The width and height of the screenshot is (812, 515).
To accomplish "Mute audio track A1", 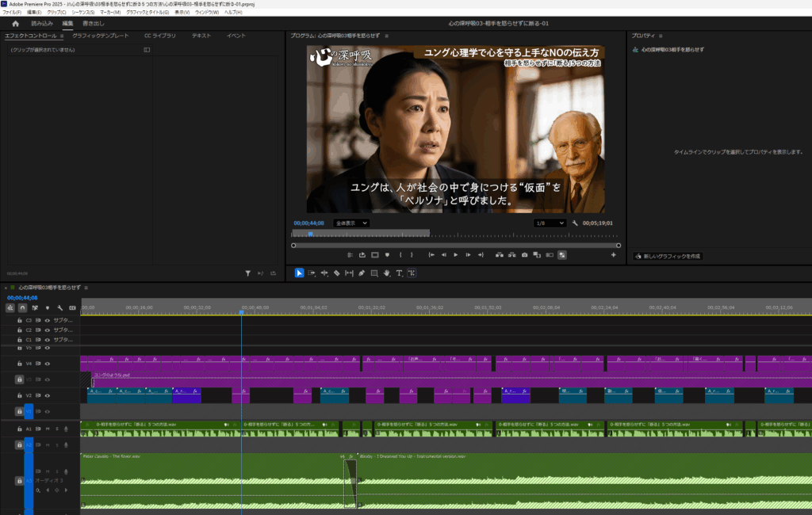I will pyautogui.click(x=47, y=429).
